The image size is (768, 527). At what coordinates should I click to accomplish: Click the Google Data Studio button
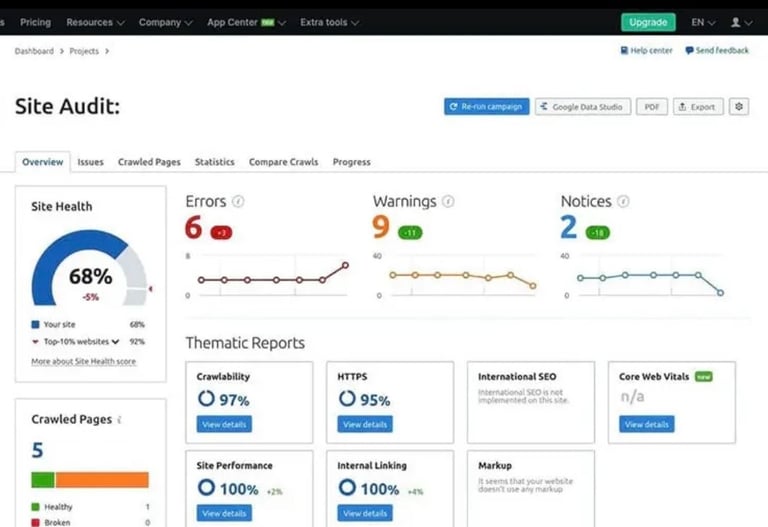coord(583,106)
